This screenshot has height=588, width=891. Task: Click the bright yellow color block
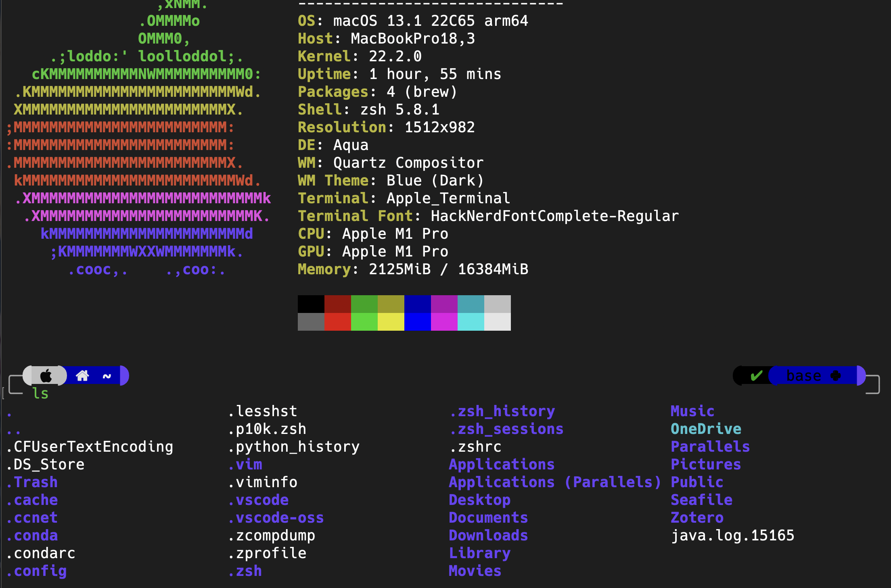pyautogui.click(x=391, y=322)
